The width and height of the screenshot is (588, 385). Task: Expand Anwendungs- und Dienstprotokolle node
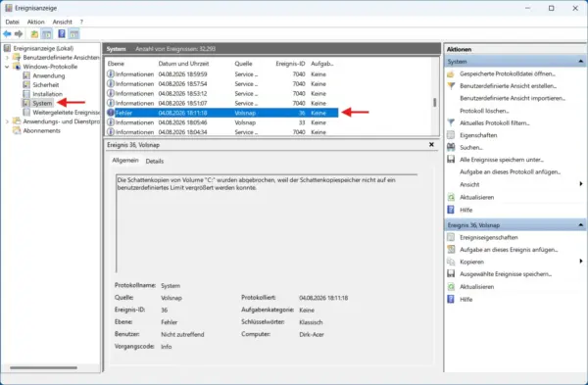point(7,121)
